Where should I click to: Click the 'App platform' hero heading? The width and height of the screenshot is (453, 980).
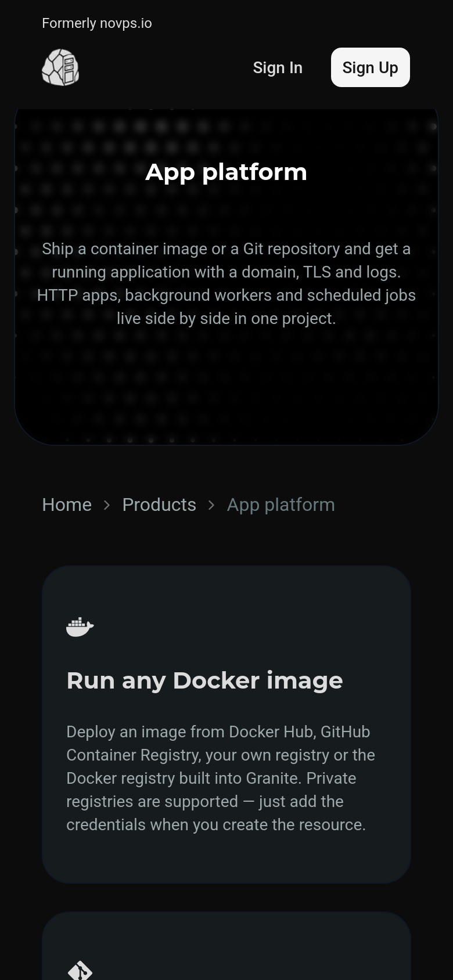pyautogui.click(x=227, y=172)
